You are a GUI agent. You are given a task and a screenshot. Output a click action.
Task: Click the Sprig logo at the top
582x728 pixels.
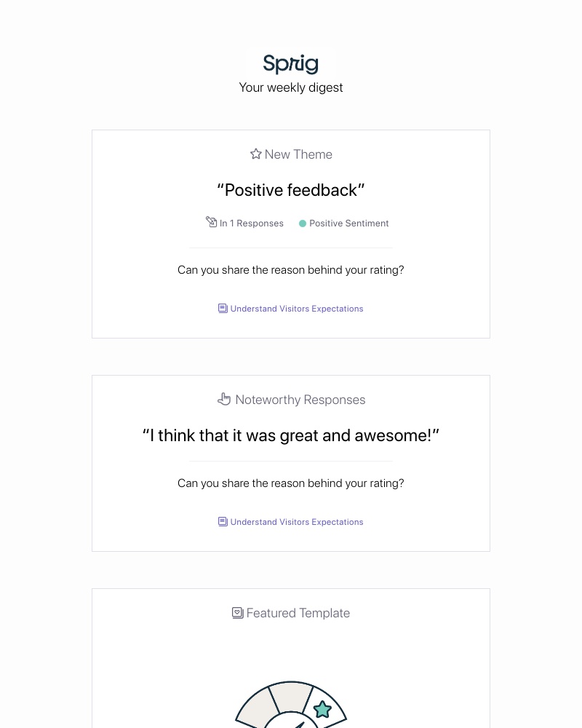point(290,64)
